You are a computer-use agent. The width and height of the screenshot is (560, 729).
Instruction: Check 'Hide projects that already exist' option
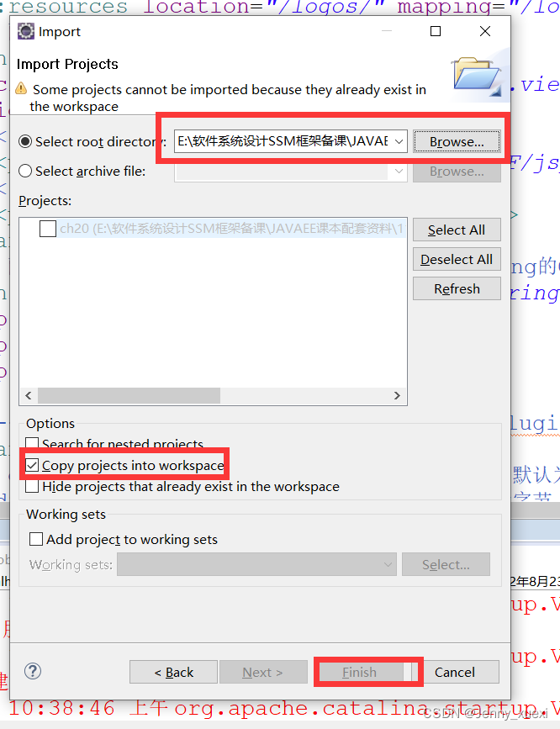[x=32, y=486]
